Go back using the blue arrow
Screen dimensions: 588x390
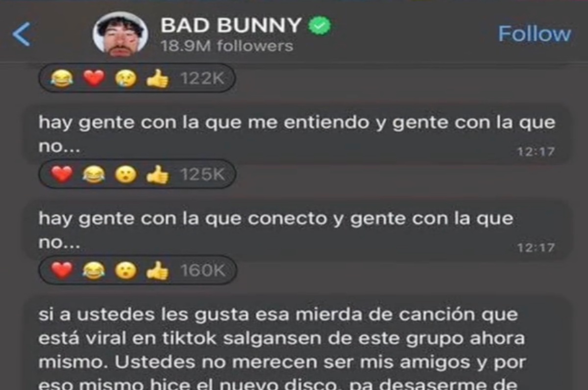click(22, 34)
